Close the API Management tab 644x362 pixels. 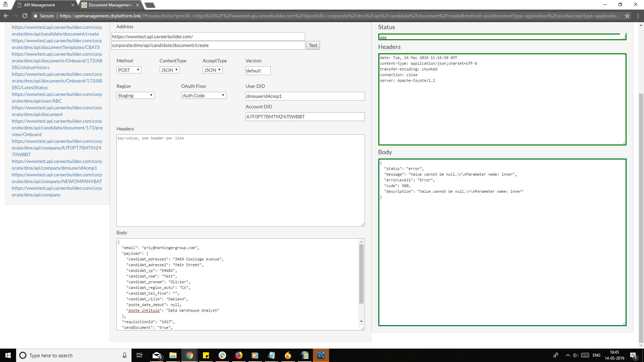coord(73,5)
